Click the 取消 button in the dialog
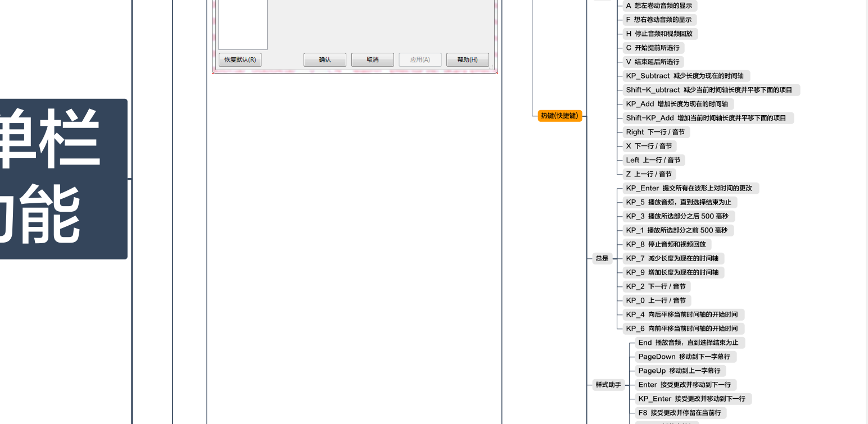The width and height of the screenshot is (868, 424). click(x=372, y=60)
